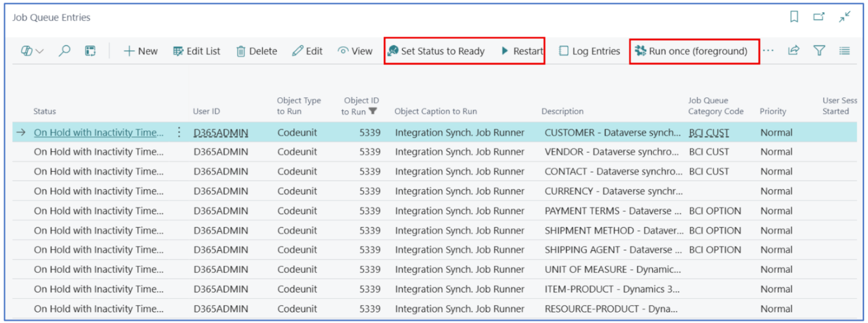Click Run once (foreground)

pyautogui.click(x=691, y=51)
